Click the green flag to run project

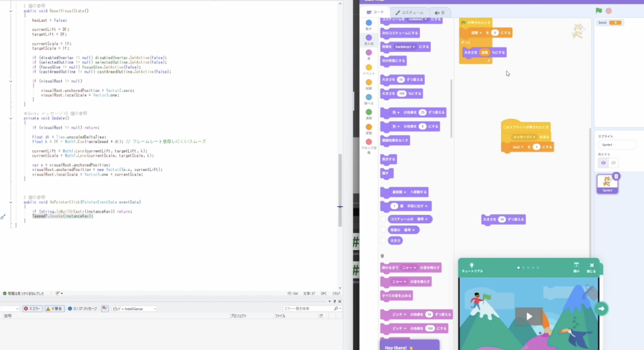point(599,11)
